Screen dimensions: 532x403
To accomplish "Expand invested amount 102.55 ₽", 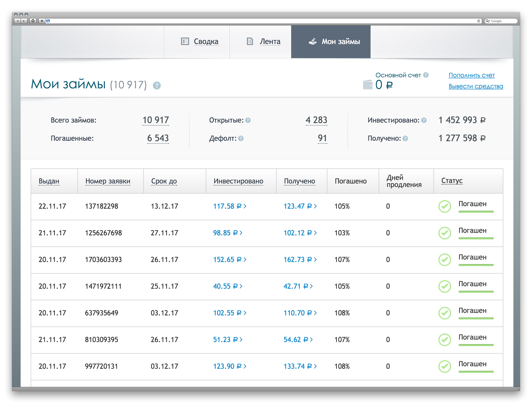I will (x=230, y=313).
